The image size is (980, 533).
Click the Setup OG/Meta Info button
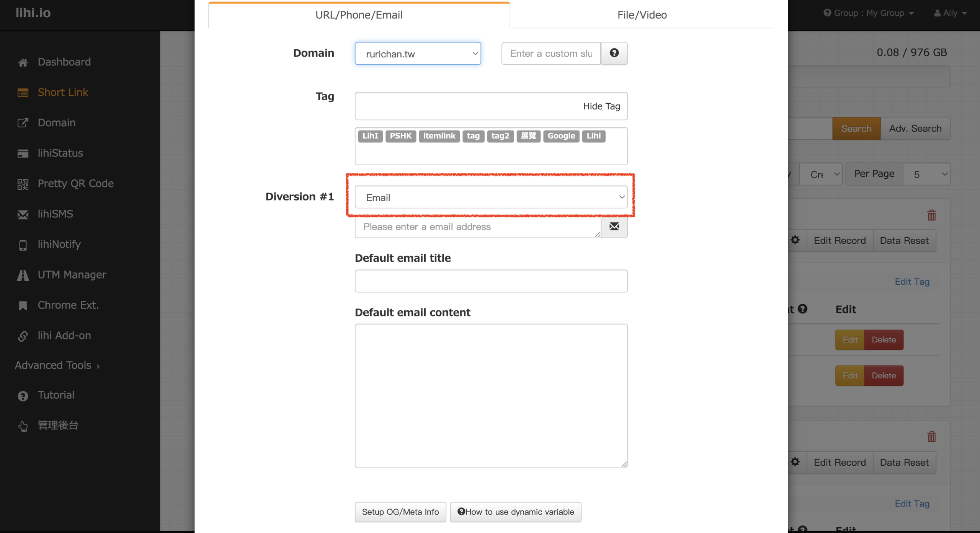click(x=400, y=512)
